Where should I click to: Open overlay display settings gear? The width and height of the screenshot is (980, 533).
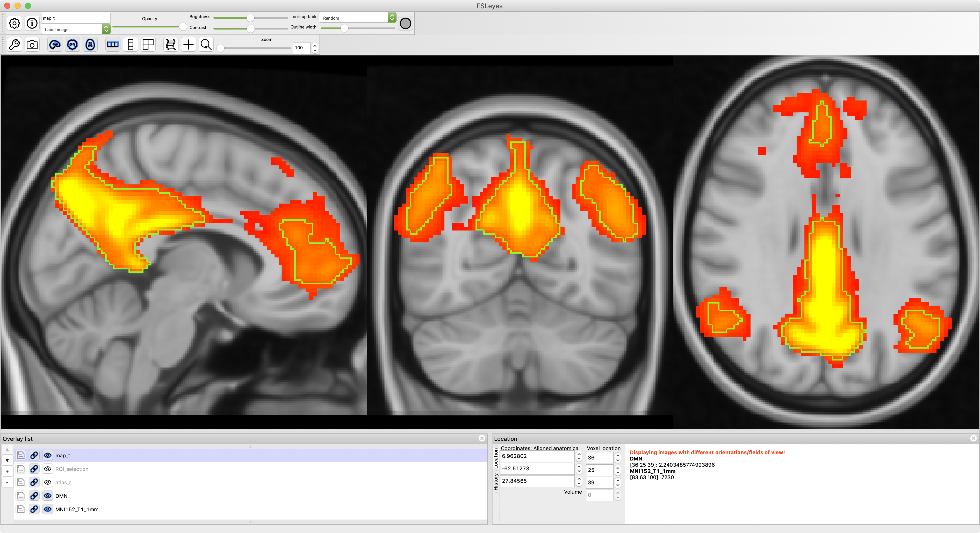15,23
